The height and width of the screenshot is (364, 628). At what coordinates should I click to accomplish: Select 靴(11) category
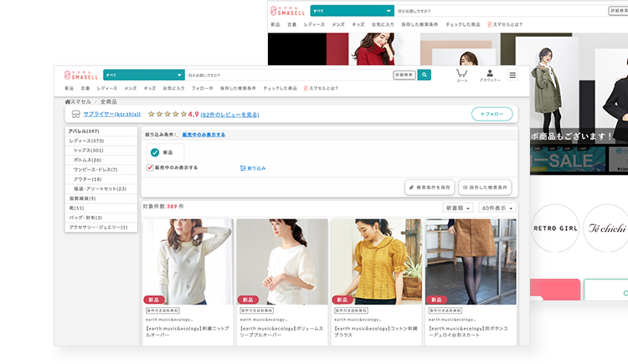click(101, 208)
